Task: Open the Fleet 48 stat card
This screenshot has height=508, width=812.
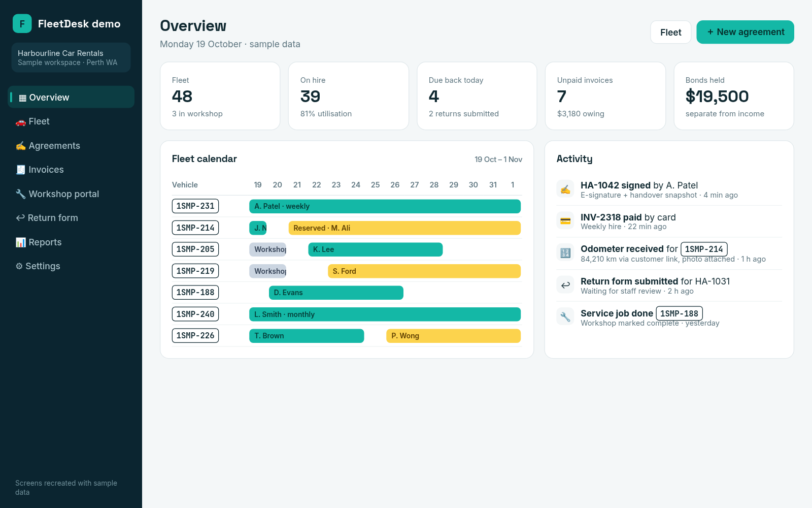Action: (x=220, y=96)
